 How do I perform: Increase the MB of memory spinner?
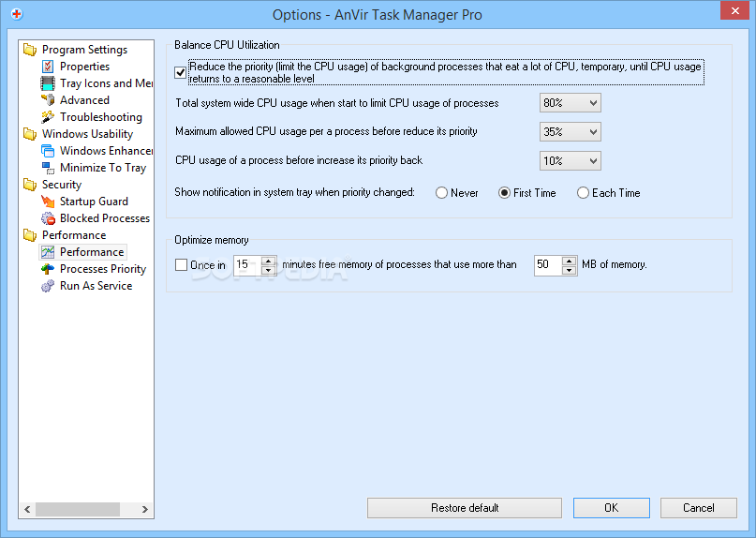click(570, 261)
